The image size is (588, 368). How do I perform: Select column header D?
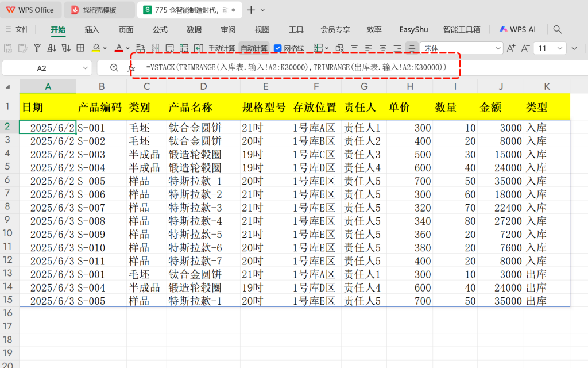[203, 87]
